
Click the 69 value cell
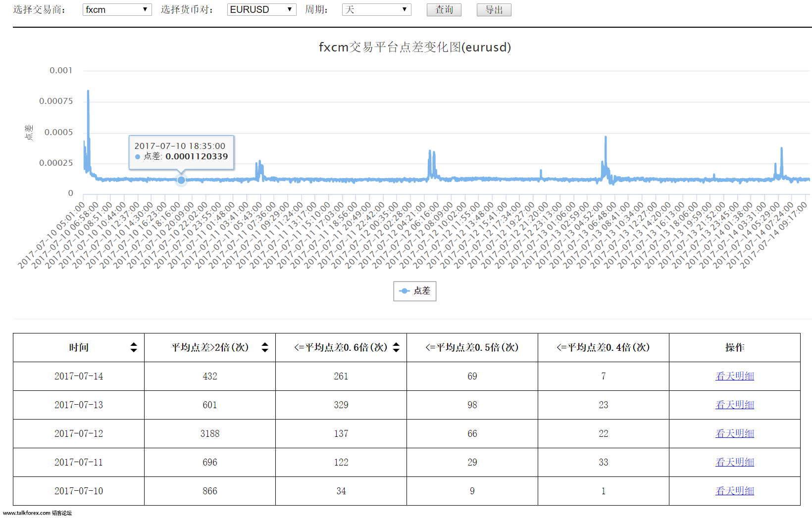[x=472, y=376]
